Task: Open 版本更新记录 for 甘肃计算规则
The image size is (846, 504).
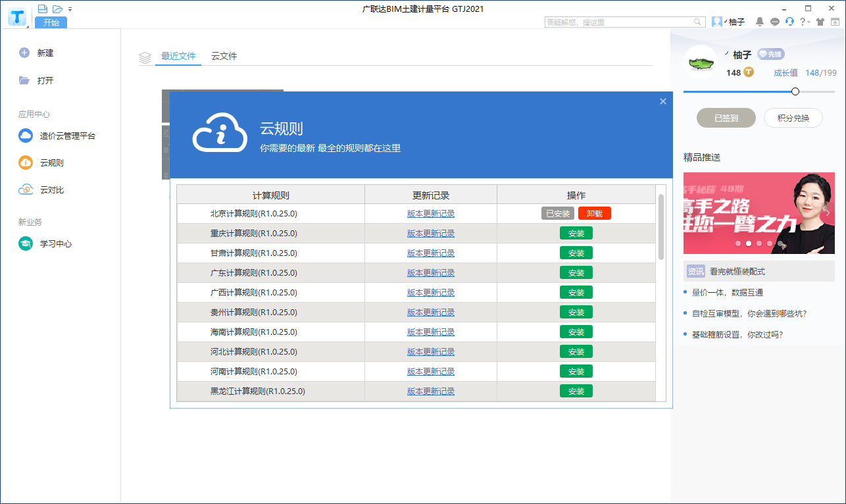Action: (431, 253)
